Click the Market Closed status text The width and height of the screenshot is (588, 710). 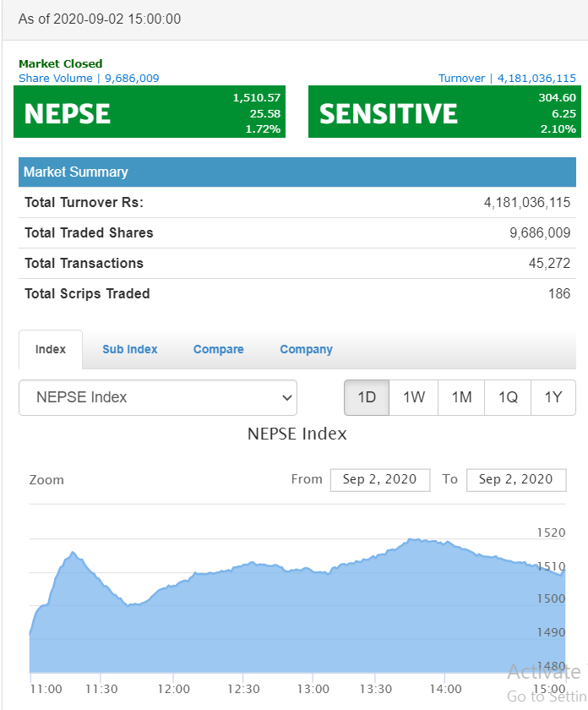pyautogui.click(x=61, y=63)
